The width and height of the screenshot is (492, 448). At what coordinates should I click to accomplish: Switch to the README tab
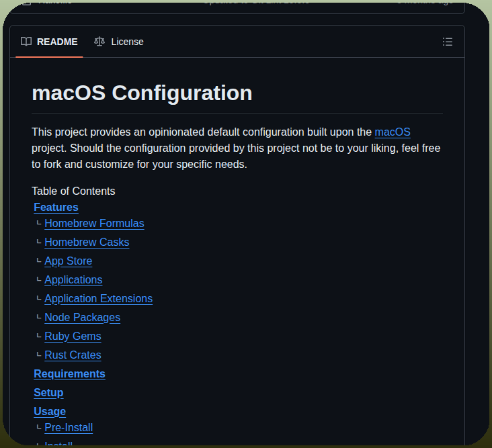click(x=49, y=42)
